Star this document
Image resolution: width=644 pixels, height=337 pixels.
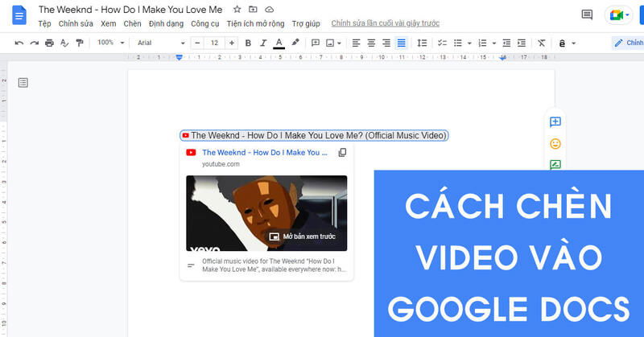pos(237,10)
